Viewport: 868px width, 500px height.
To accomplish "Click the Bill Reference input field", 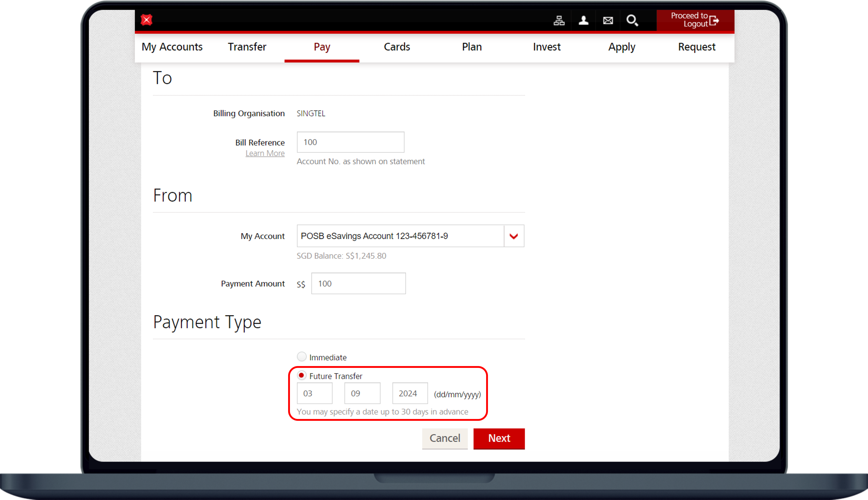I will tap(350, 142).
